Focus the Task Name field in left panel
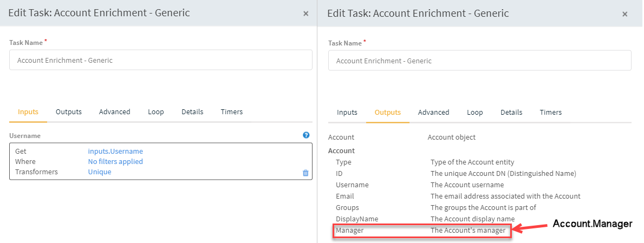Screen dimensions: 644x243 pos(161,60)
